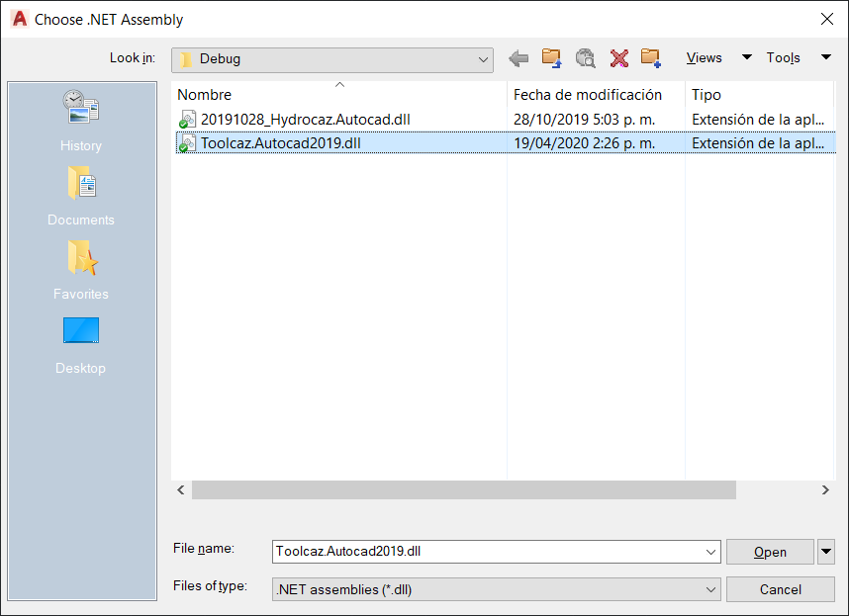Image resolution: width=849 pixels, height=616 pixels.
Task: Sort by Nombre column header
Action: point(339,95)
